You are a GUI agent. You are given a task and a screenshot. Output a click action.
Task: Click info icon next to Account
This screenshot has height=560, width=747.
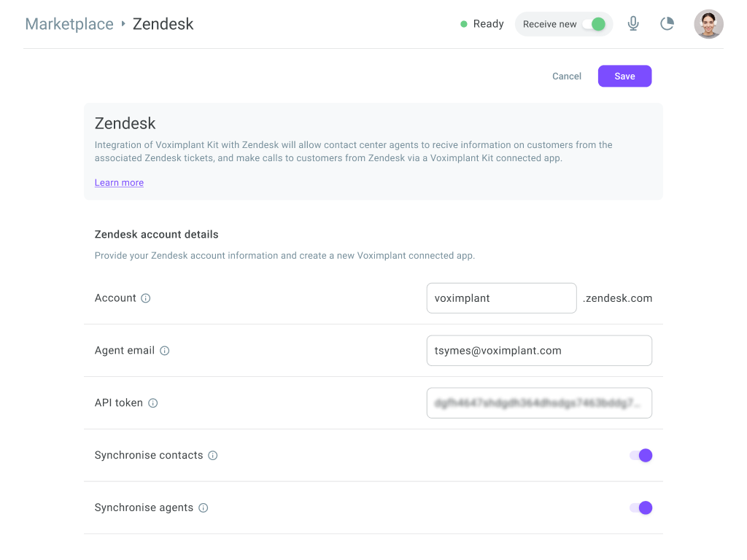coord(146,298)
